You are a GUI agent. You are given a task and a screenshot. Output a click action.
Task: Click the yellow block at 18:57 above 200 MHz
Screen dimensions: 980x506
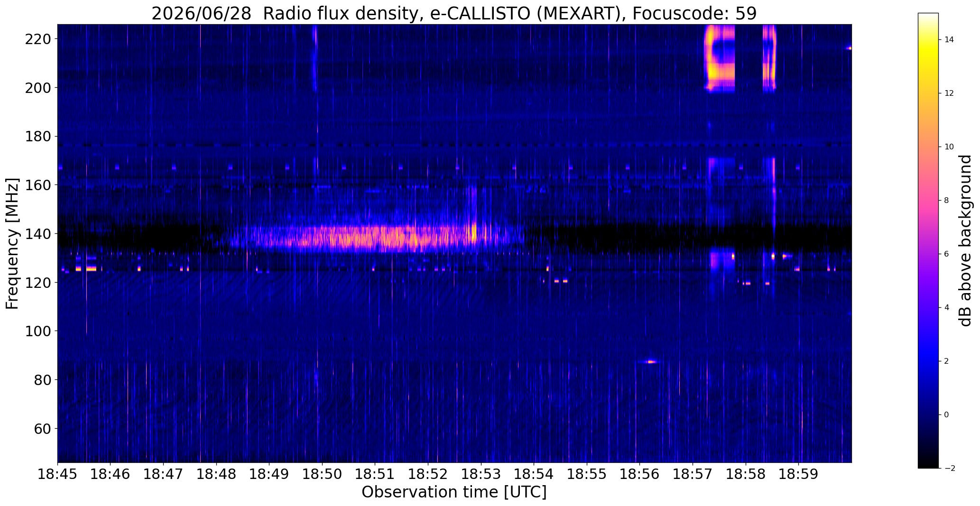point(720,58)
